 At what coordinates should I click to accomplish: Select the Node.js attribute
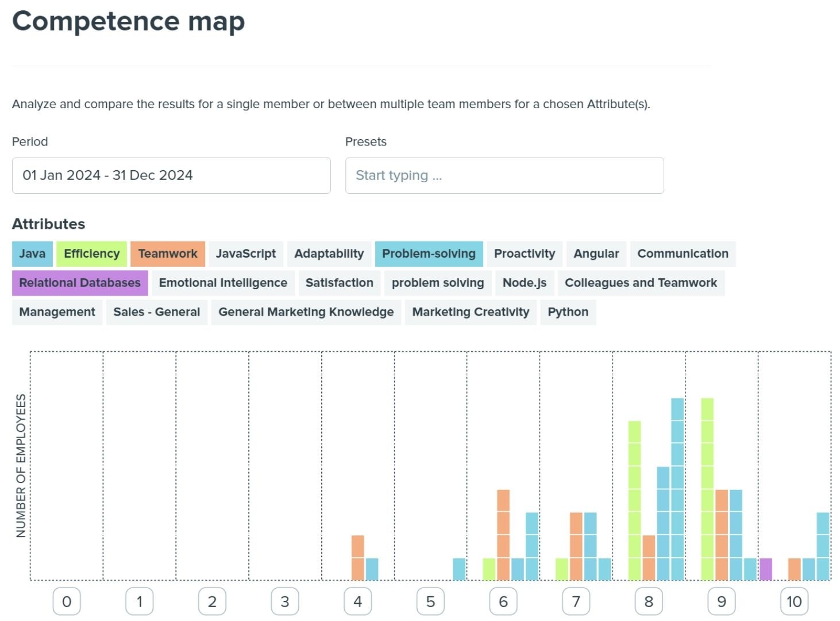click(x=523, y=283)
